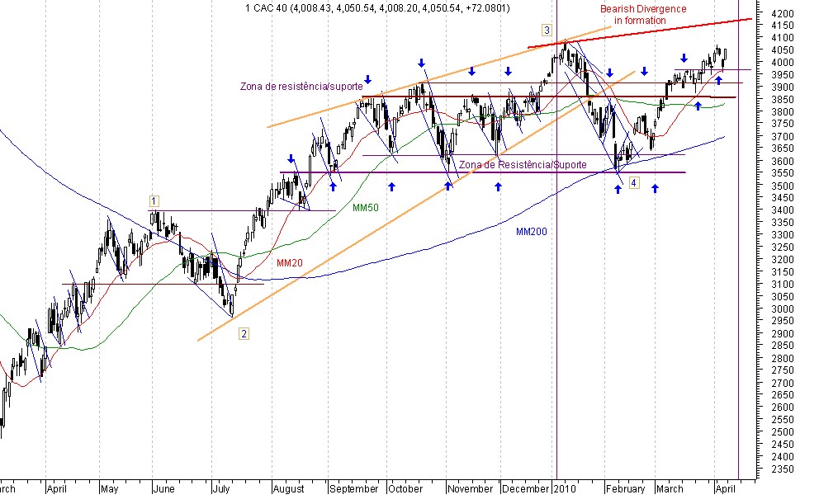Click the September label on time axis
The height and width of the screenshot is (504, 819).
click(353, 489)
